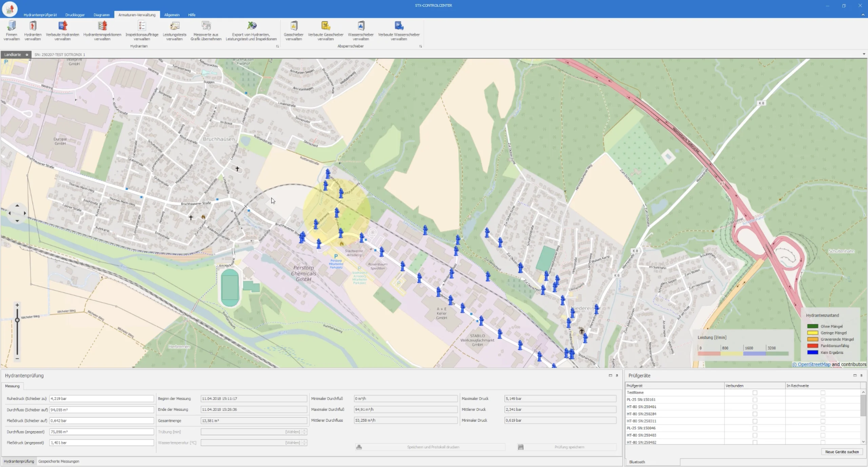
Task: Open Gasschieber verwalten
Action: tap(294, 31)
